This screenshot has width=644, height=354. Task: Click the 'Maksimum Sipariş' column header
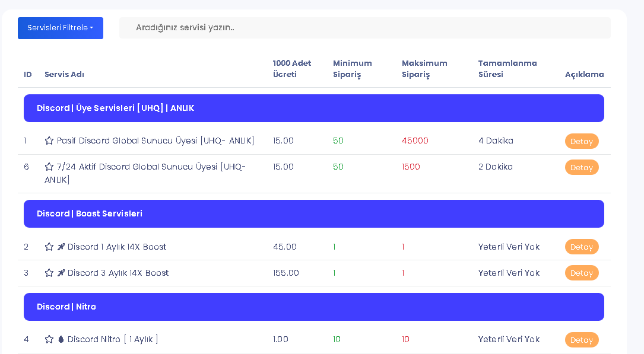424,69
